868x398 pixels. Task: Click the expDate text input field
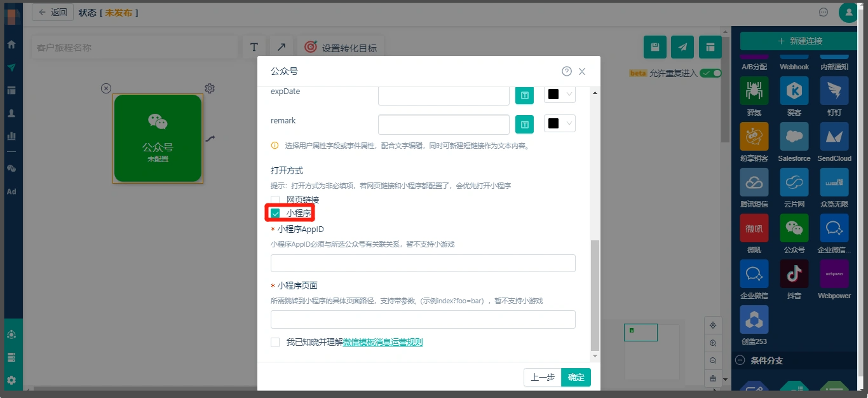click(x=444, y=95)
